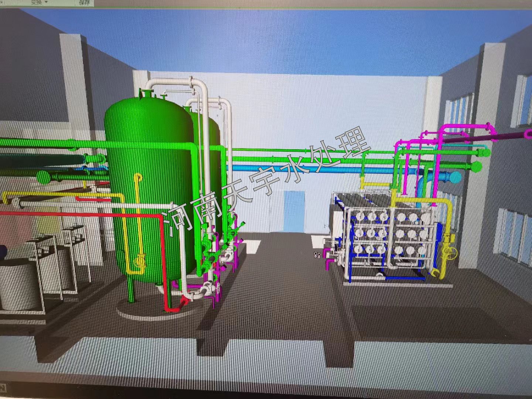Click the 保存 save button
This screenshot has height=399, width=532.
pos(84,3)
